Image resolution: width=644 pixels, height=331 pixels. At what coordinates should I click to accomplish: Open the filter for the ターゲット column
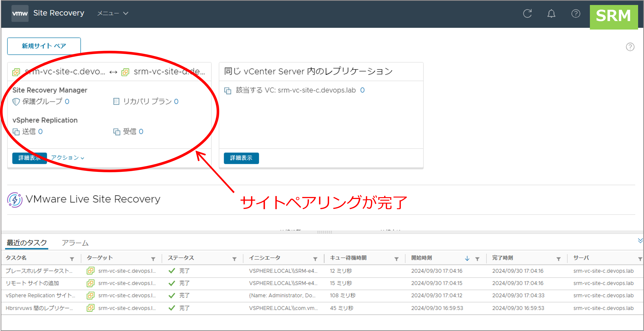click(x=153, y=259)
